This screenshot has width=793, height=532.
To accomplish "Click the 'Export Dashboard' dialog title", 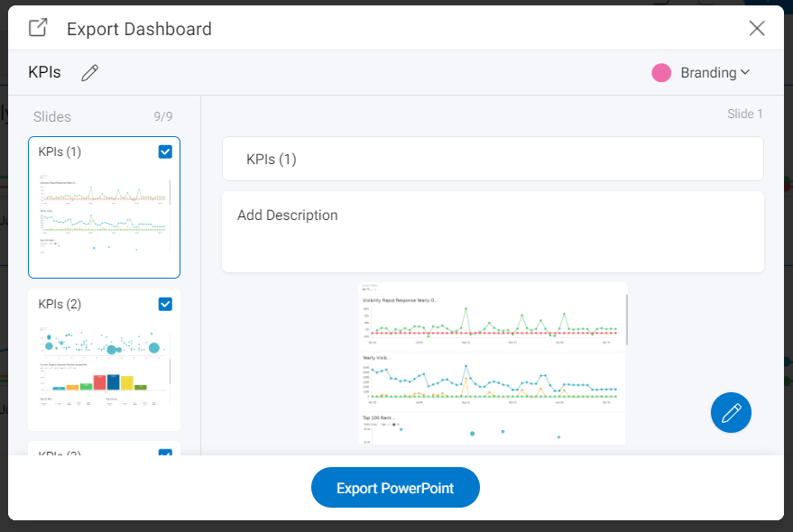I will 139,29.
